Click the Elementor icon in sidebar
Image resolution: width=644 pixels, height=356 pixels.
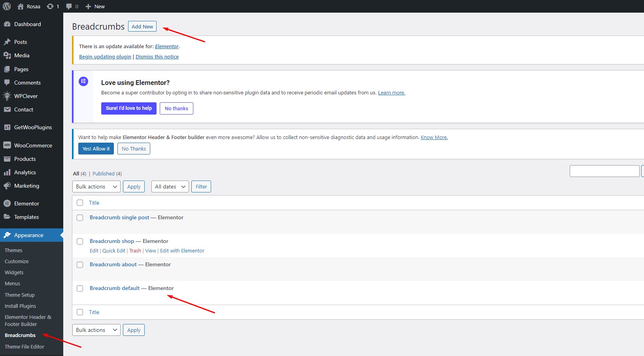[7, 203]
